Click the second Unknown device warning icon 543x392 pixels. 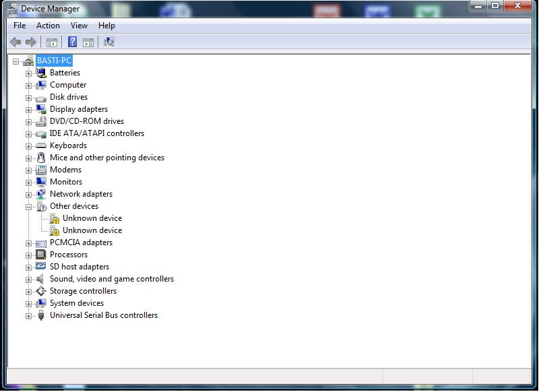[x=55, y=230]
